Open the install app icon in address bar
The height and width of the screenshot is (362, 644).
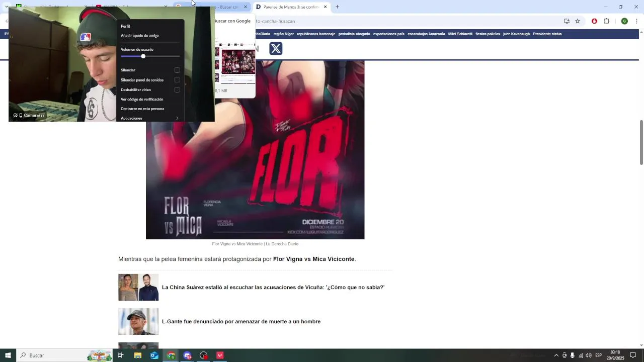567,21
